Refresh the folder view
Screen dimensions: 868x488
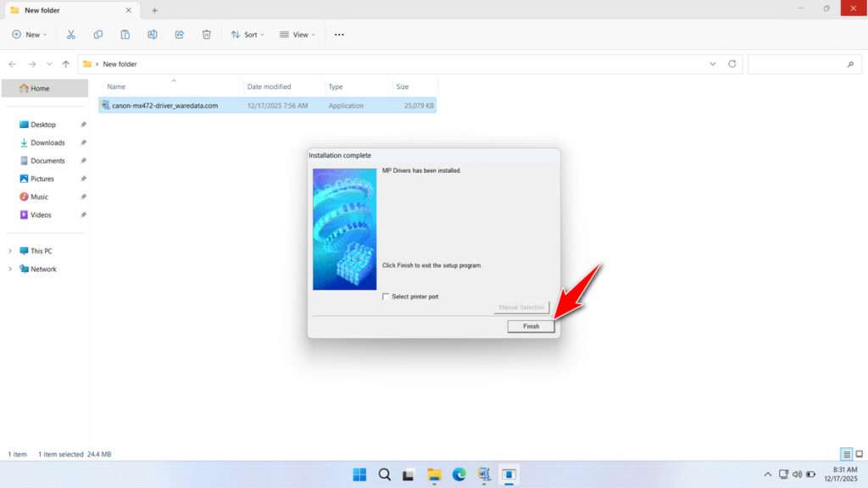[x=733, y=64]
